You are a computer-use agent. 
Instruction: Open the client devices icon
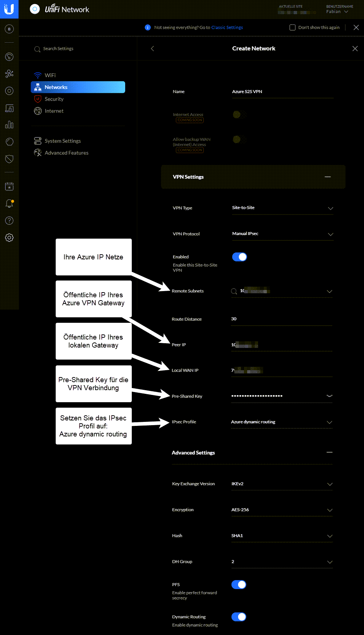click(9, 108)
